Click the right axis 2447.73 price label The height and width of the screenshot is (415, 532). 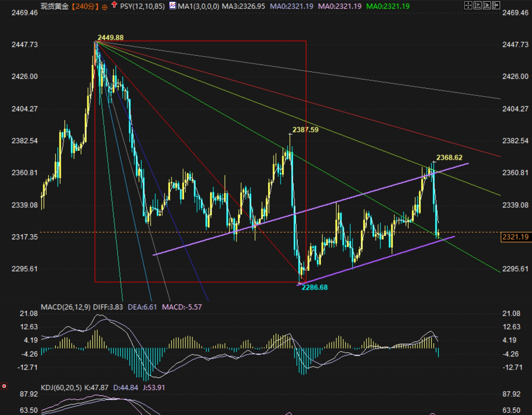[515, 45]
